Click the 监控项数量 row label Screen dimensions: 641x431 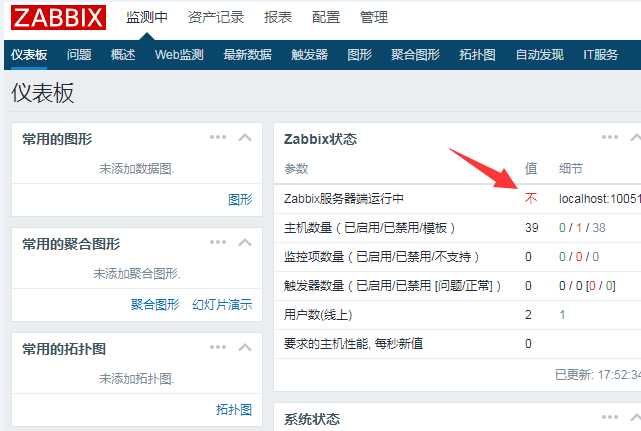tap(382, 257)
